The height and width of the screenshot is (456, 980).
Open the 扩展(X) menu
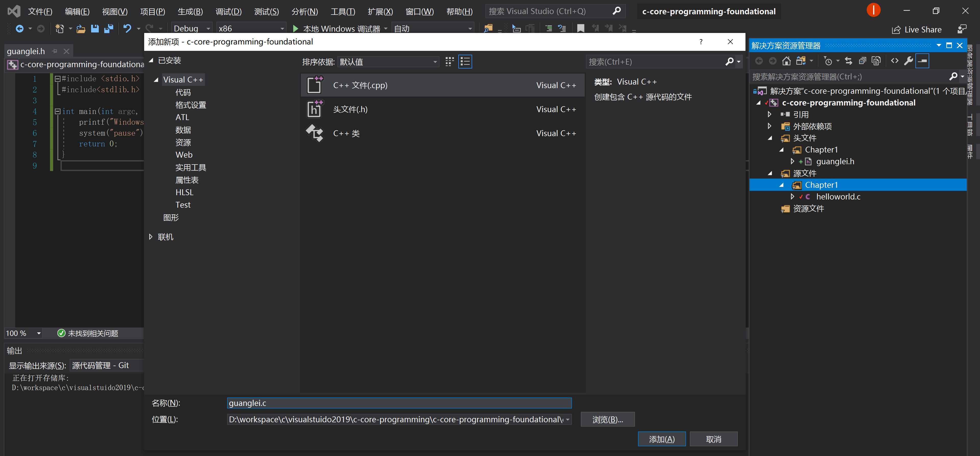[380, 11]
